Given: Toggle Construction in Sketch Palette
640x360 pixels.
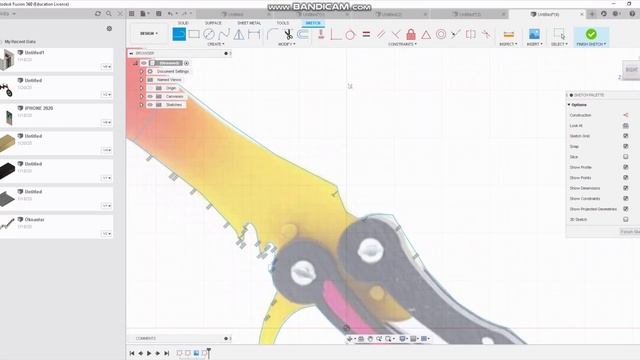Looking at the screenshot, I should [x=625, y=115].
